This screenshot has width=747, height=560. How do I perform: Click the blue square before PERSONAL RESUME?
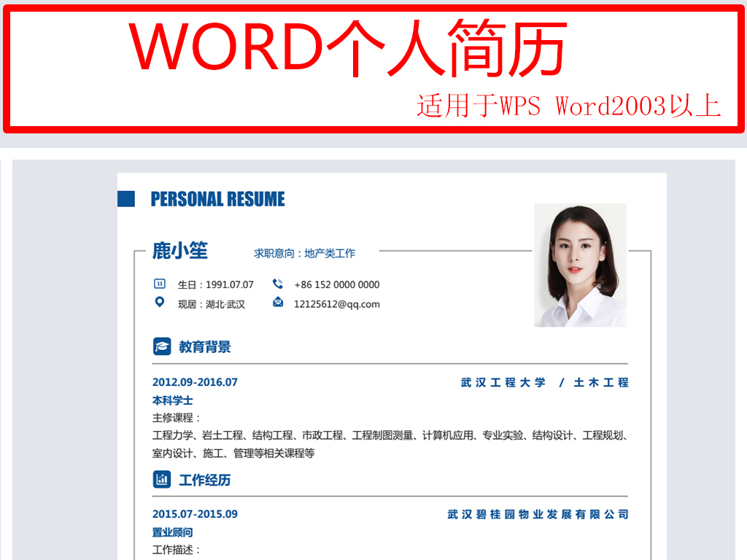[128, 198]
